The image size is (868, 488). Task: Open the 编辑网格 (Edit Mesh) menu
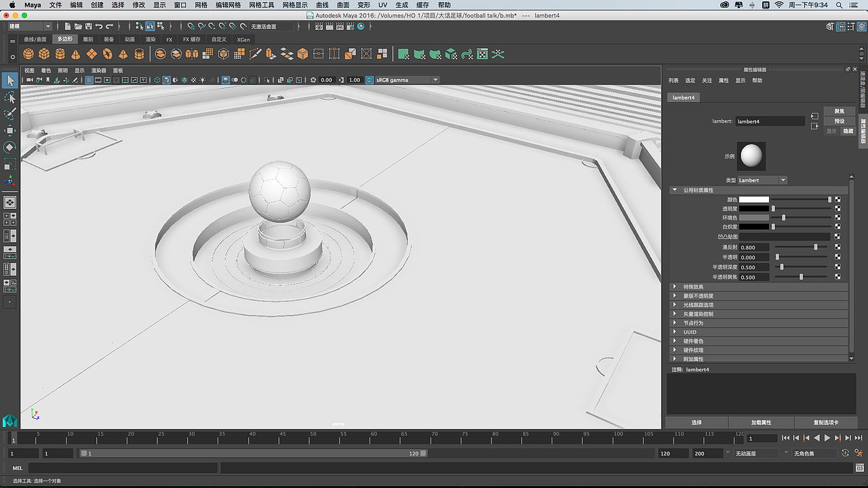click(x=228, y=5)
